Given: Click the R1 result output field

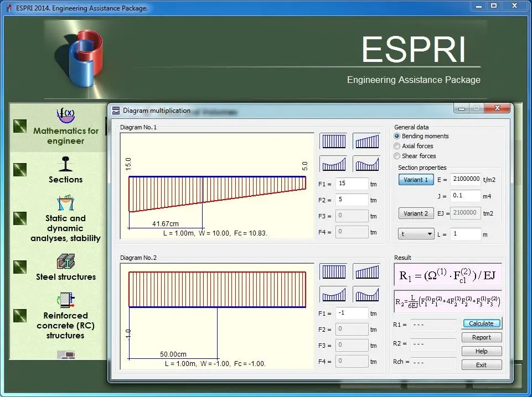Looking at the screenshot, I should pyautogui.click(x=433, y=325).
